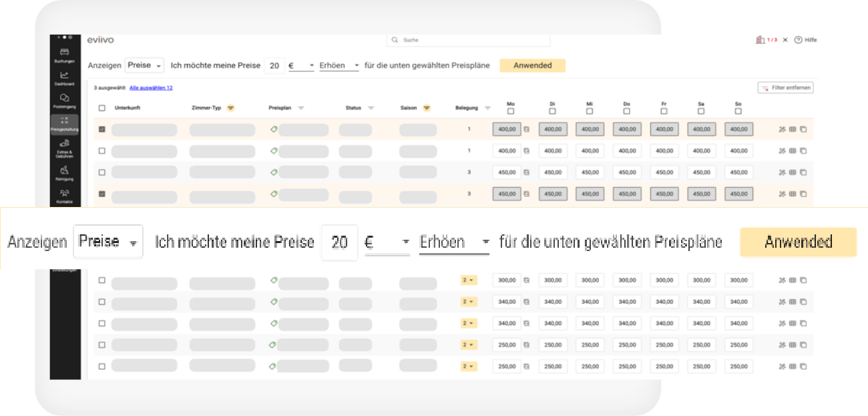Click the Filter entfernen button

(x=785, y=87)
